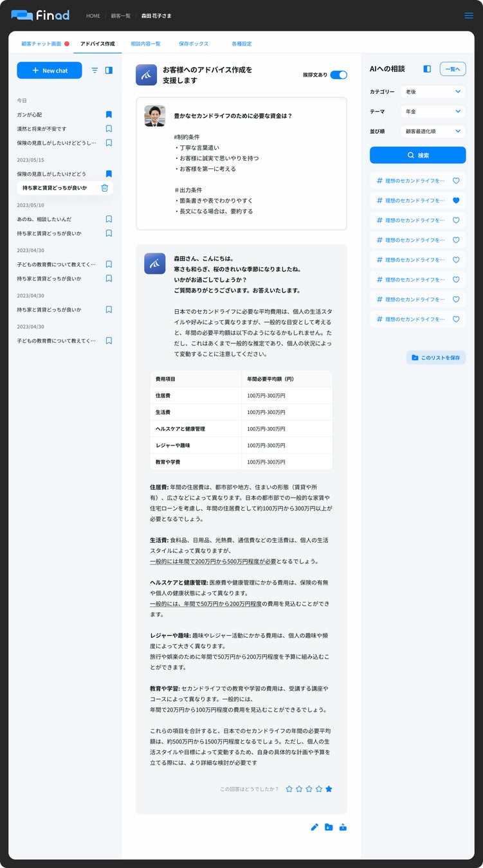Image resolution: width=483 pixels, height=868 pixels.
Task: Like the first 理想のセカンドライフ hashtag item's heart
Action: coord(456,181)
